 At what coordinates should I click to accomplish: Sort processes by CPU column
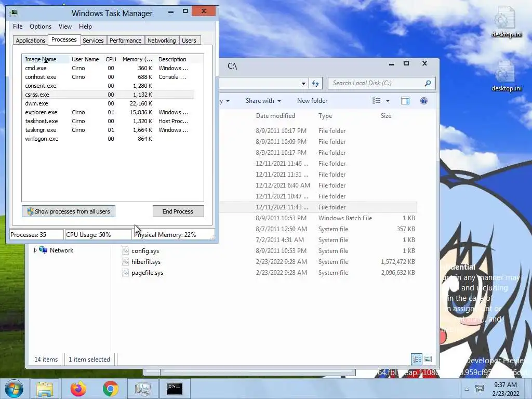[x=111, y=59]
